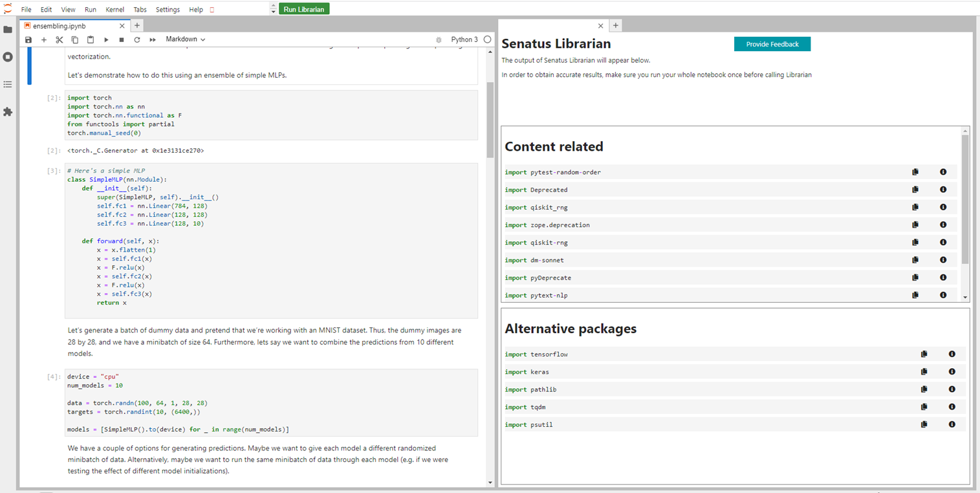Copy selected cells toolbar icon
The width and height of the screenshot is (980, 493).
(x=75, y=40)
